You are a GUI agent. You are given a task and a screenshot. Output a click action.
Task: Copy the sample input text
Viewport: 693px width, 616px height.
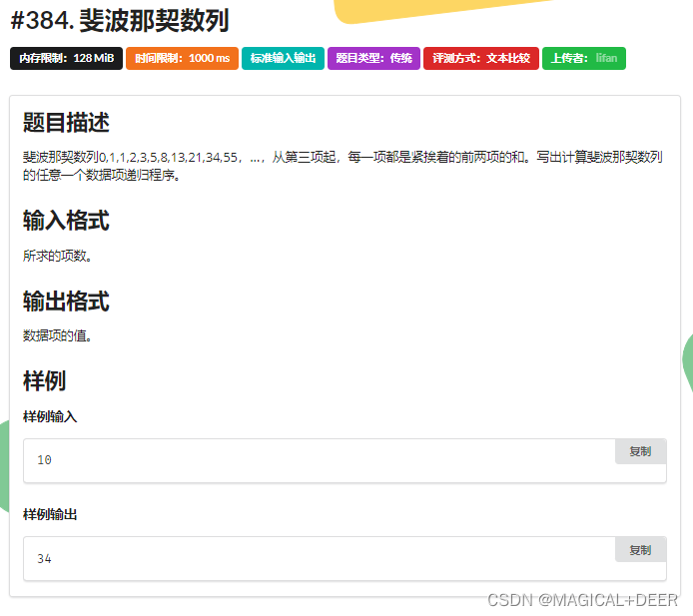click(x=640, y=451)
